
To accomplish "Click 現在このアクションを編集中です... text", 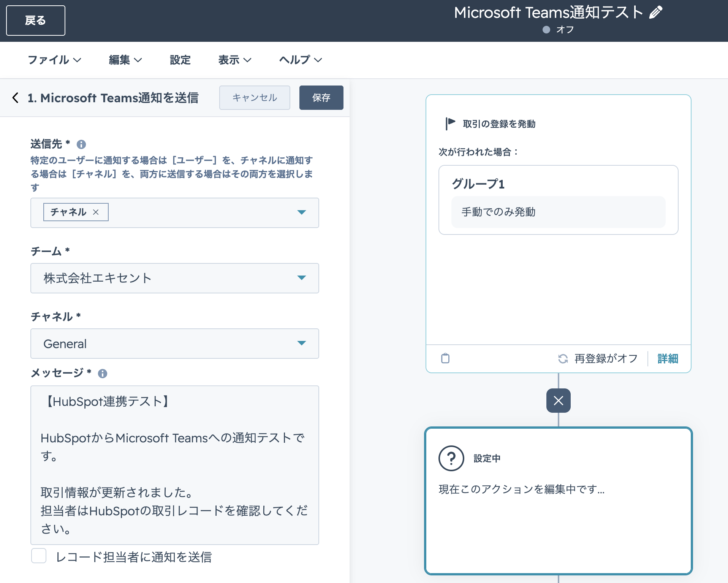I will [x=522, y=489].
